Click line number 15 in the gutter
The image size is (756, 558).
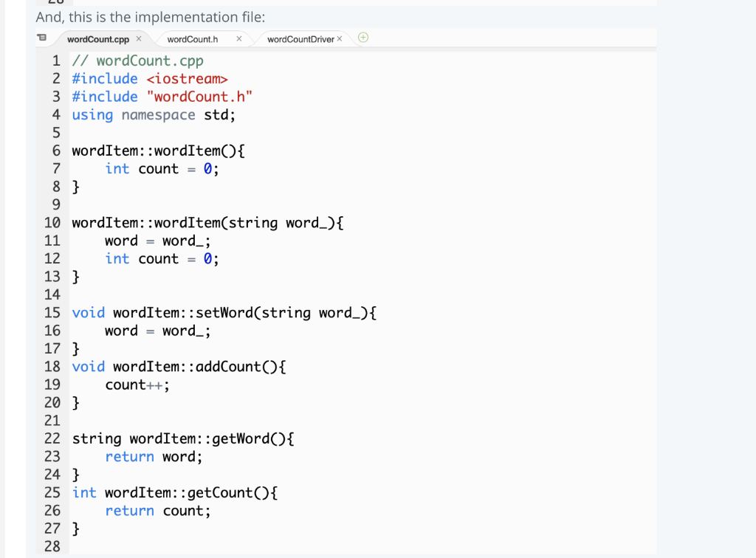click(x=52, y=312)
